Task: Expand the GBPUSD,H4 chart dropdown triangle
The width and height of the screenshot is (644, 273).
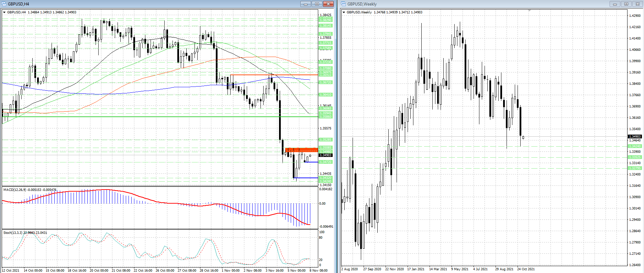Action: pyautogui.click(x=4, y=12)
